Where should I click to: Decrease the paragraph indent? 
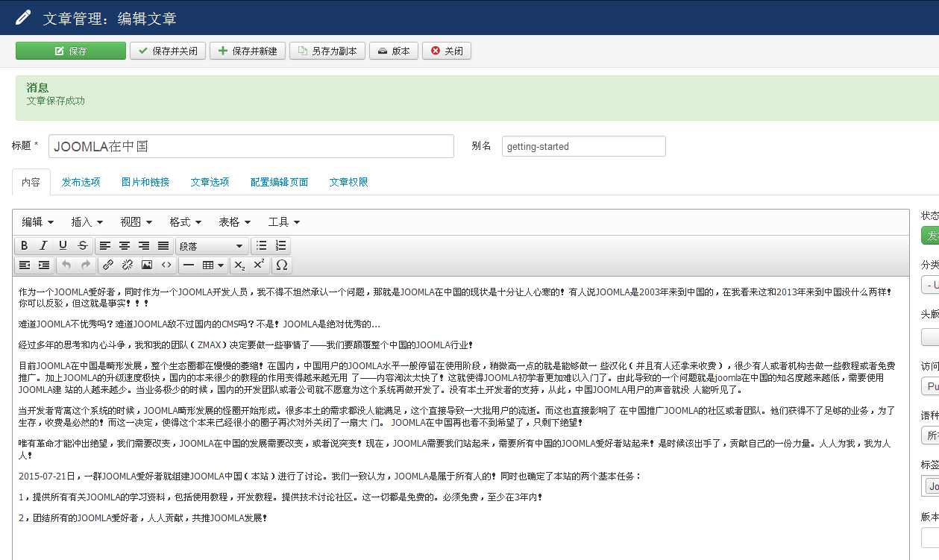point(25,265)
